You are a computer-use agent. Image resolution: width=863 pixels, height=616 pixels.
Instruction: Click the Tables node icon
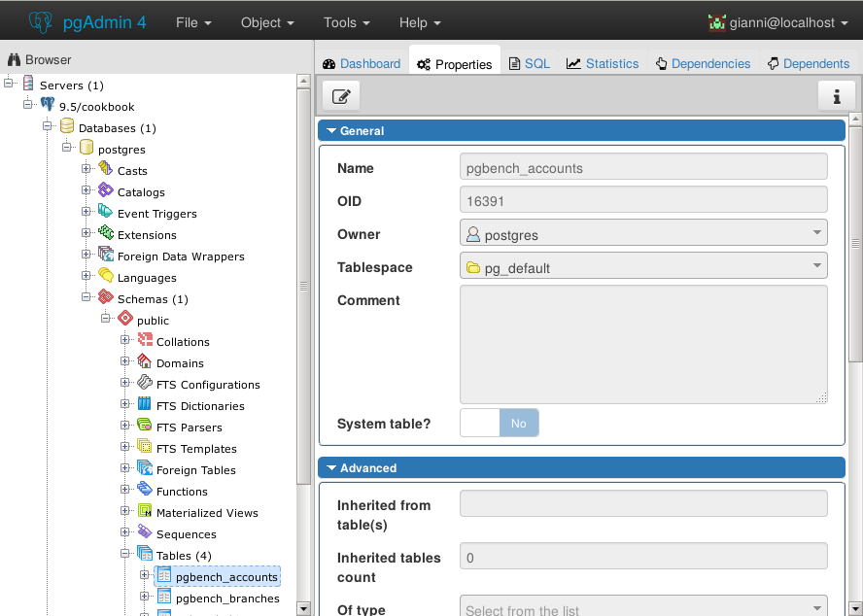pos(145,553)
